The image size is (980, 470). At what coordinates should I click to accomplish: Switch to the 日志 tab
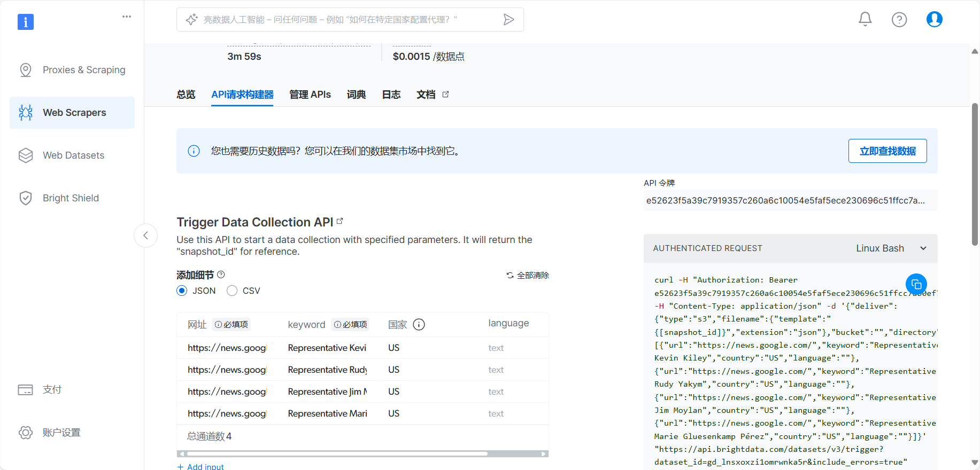[391, 95]
